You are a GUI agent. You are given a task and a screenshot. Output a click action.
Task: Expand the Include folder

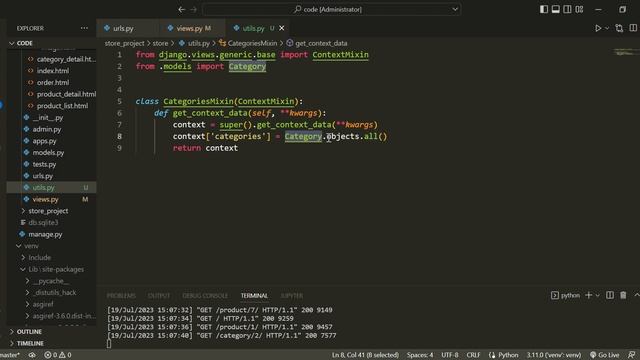pyautogui.click(x=40, y=258)
